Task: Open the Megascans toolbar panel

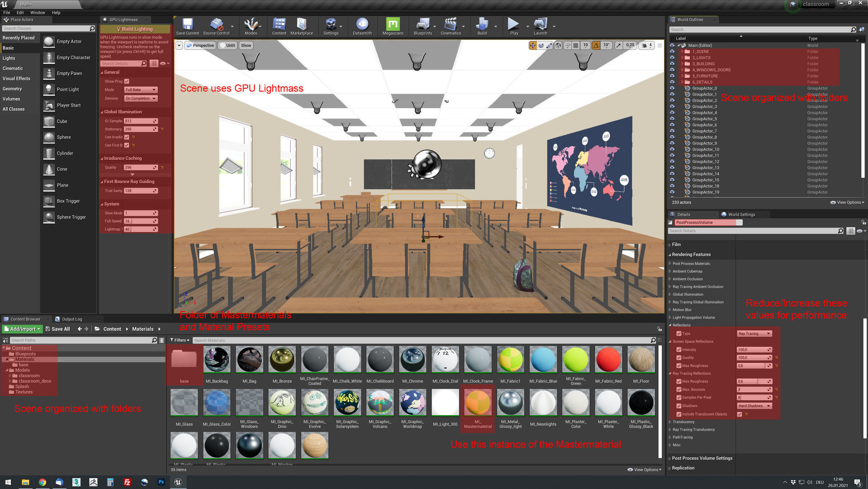Action: click(x=392, y=26)
